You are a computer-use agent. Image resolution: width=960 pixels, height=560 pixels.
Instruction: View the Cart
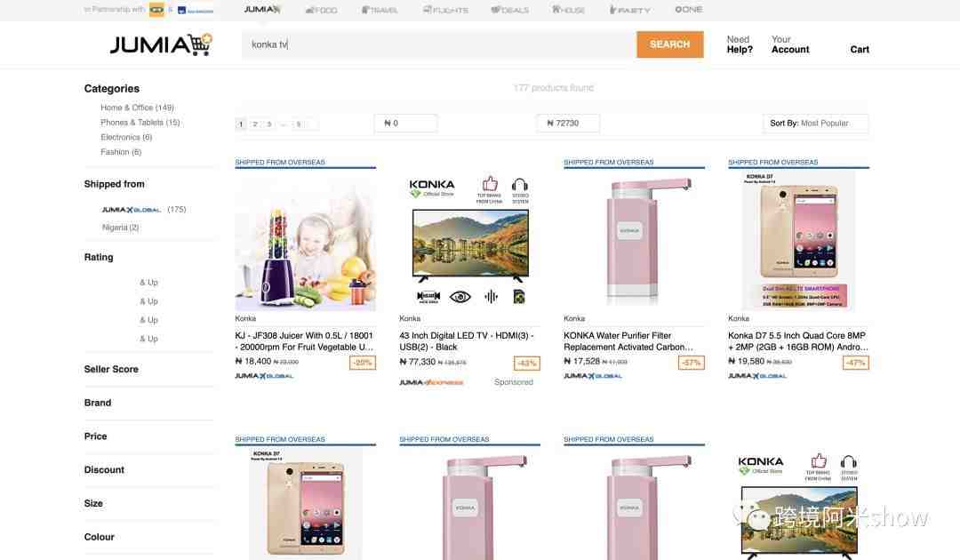860,50
